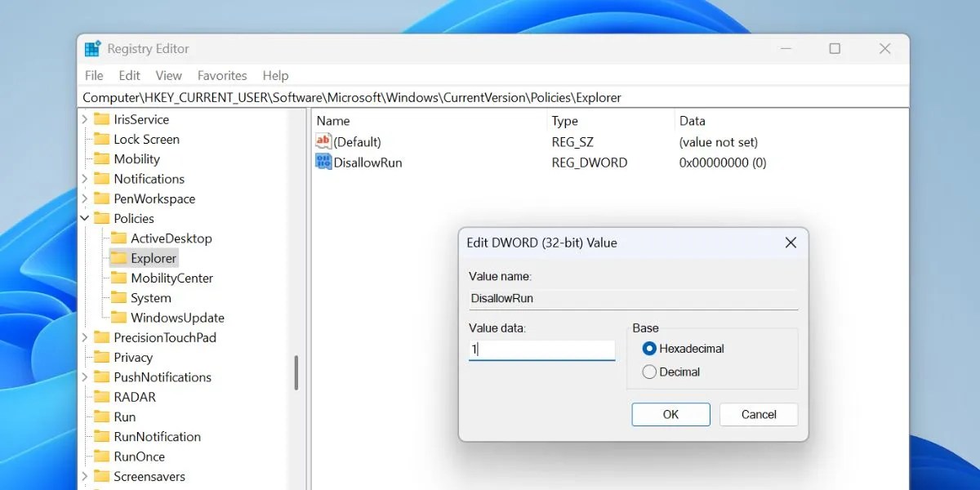Click the WindowsUpdate folder icon
The height and width of the screenshot is (490, 980).
pyautogui.click(x=119, y=318)
